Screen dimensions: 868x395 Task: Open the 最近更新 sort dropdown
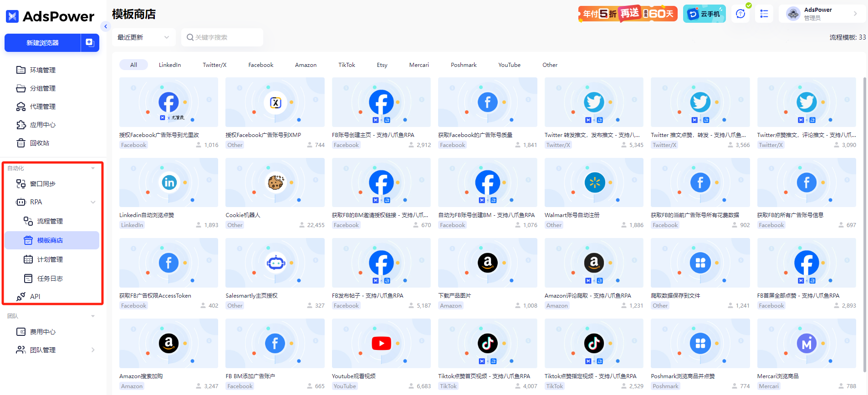pyautogui.click(x=143, y=37)
